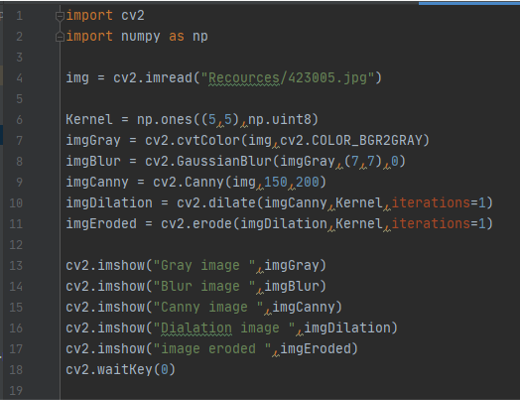520x400 pixels.
Task: Click the "Blur image " window title string
Action: coord(204,286)
